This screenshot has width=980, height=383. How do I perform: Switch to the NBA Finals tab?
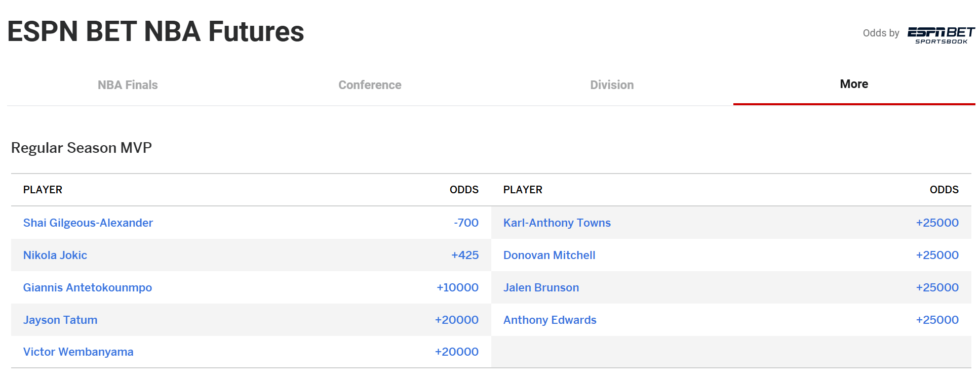point(128,85)
